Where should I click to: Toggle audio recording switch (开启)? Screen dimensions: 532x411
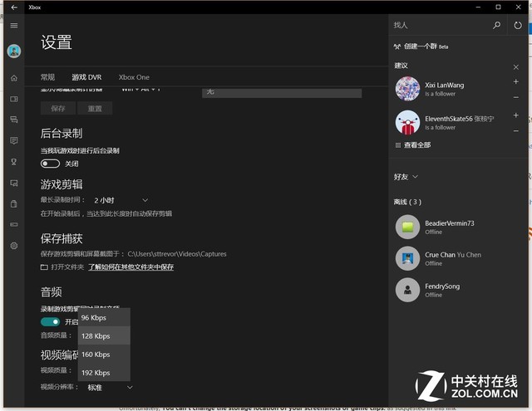(x=50, y=321)
